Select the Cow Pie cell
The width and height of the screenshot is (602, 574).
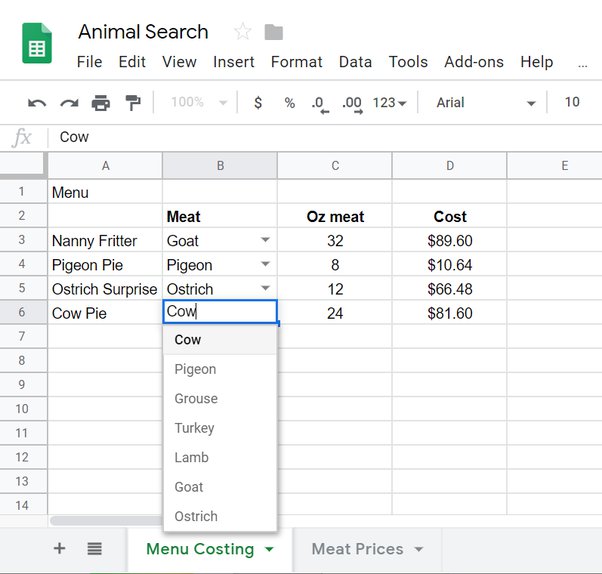105,313
